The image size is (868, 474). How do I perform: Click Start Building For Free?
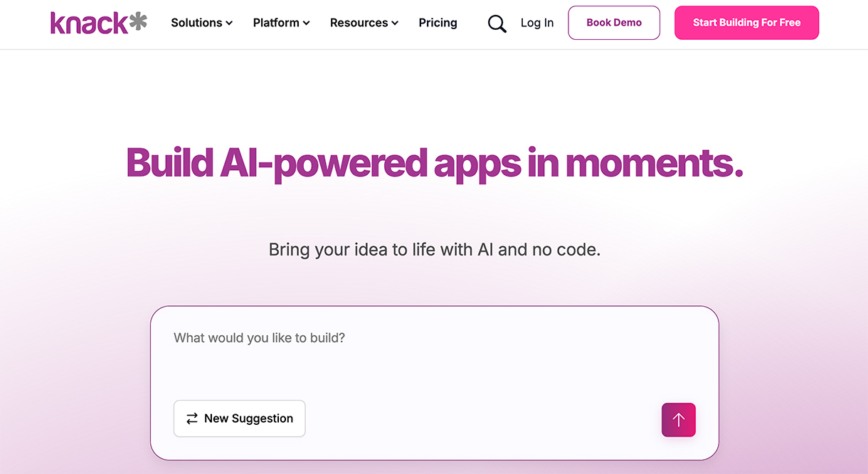click(746, 23)
